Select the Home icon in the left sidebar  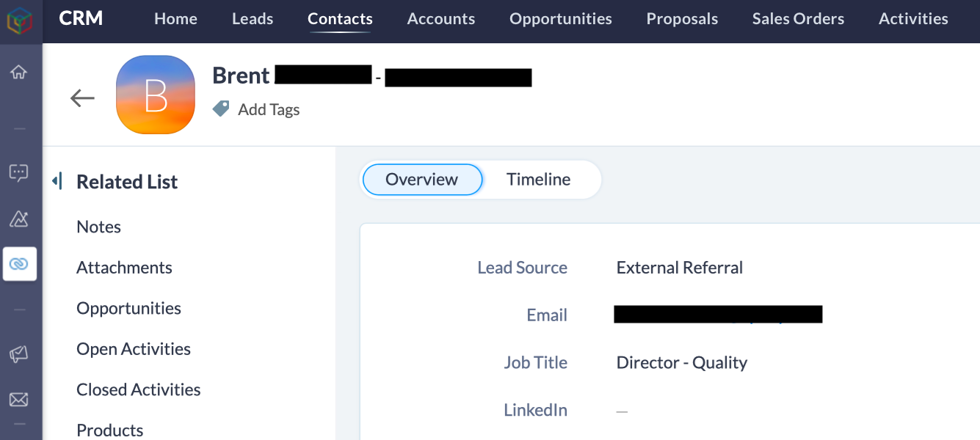pos(21,71)
